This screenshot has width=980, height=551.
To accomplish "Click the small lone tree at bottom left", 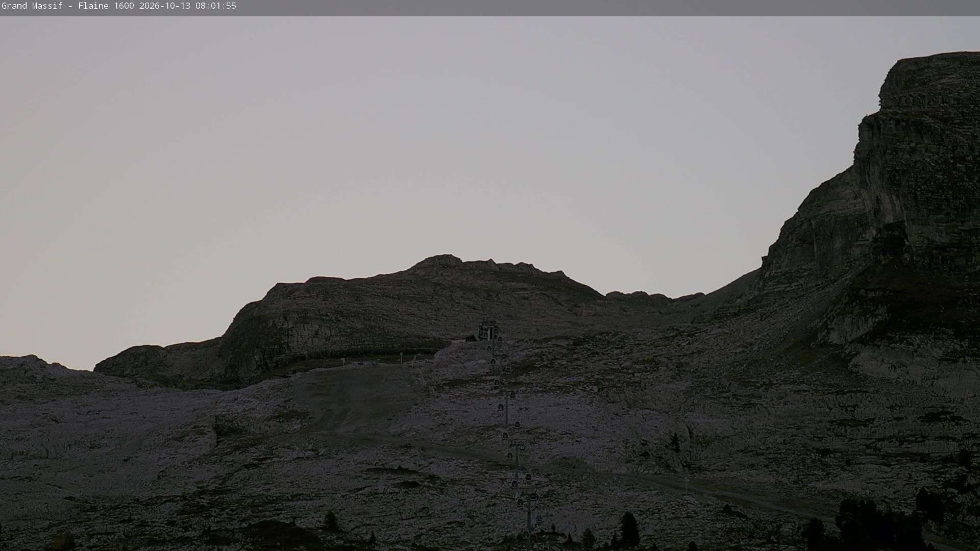I will pyautogui.click(x=331, y=520).
